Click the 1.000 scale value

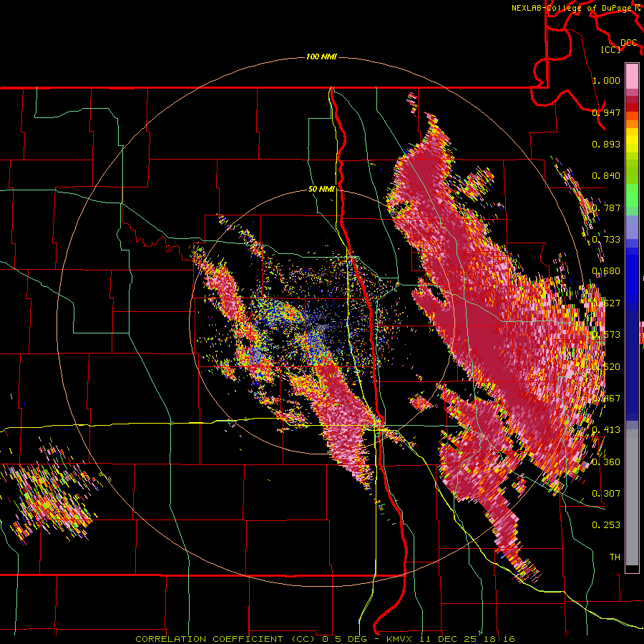coord(606,80)
